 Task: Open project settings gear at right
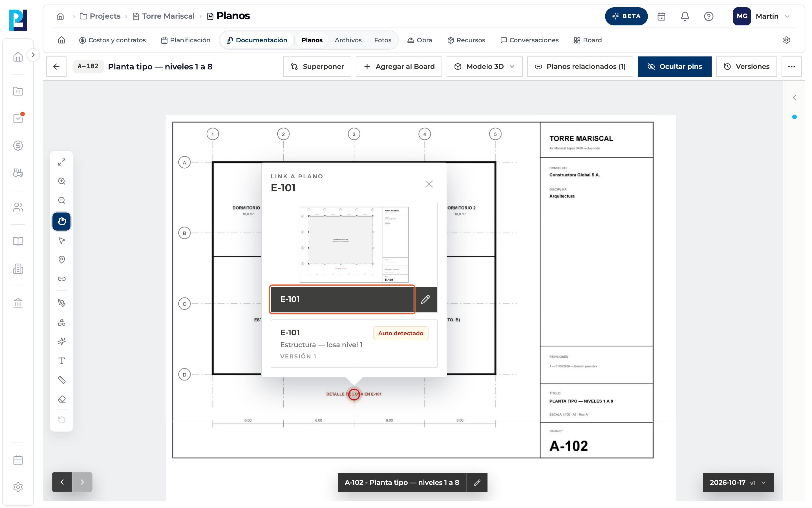tap(787, 40)
